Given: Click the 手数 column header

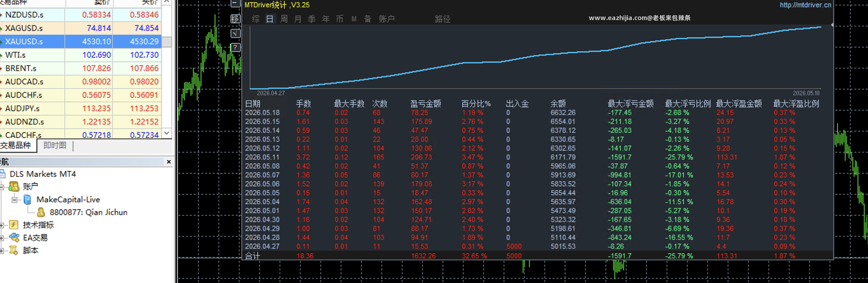Looking at the screenshot, I should 304,104.
